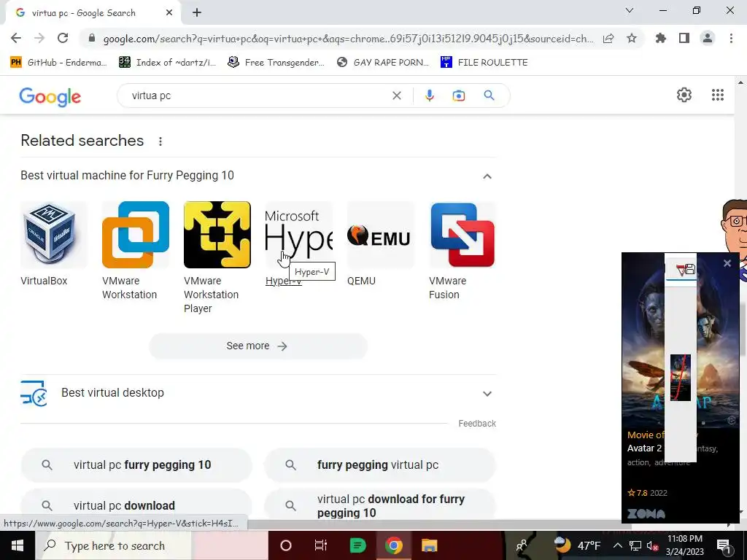747x560 pixels.
Task: Click the address bar URL
Action: [348, 39]
